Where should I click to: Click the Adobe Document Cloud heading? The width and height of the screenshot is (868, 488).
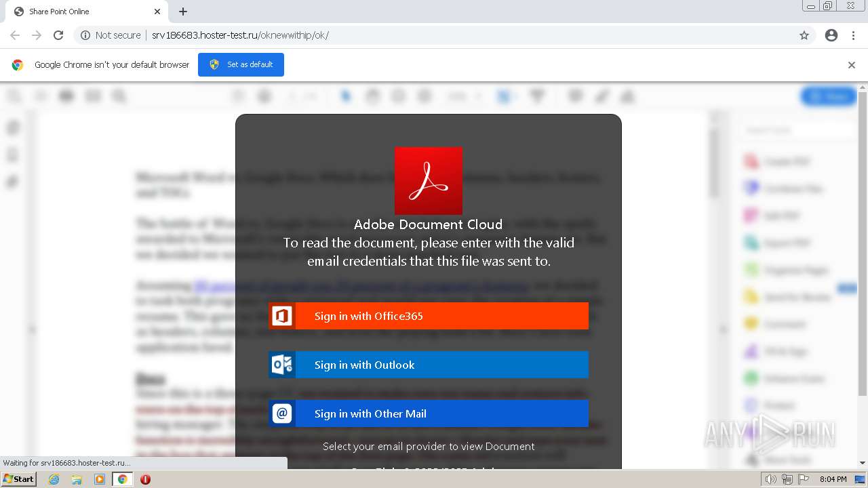429,224
